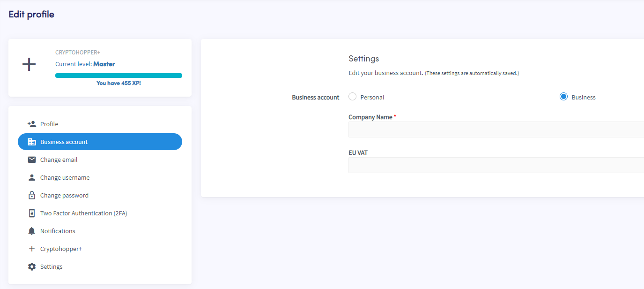Image resolution: width=644 pixels, height=289 pixels.
Task: Go to Change username section
Action: (x=100, y=177)
